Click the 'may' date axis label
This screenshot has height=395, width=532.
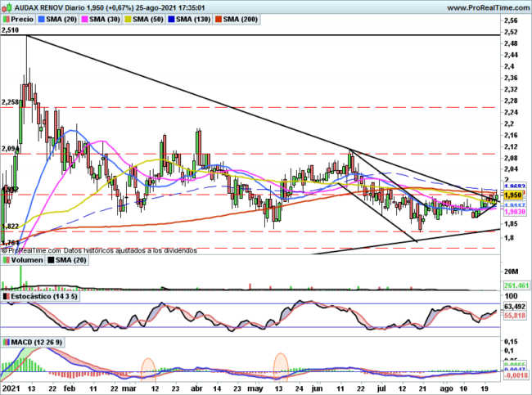(x=255, y=389)
